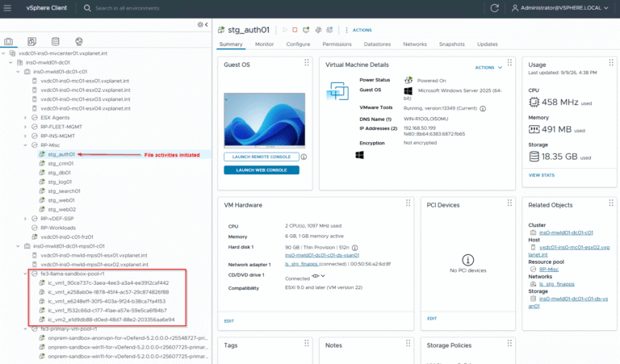
Task: Select RP-Workloads resource pool
Action: 58,228
